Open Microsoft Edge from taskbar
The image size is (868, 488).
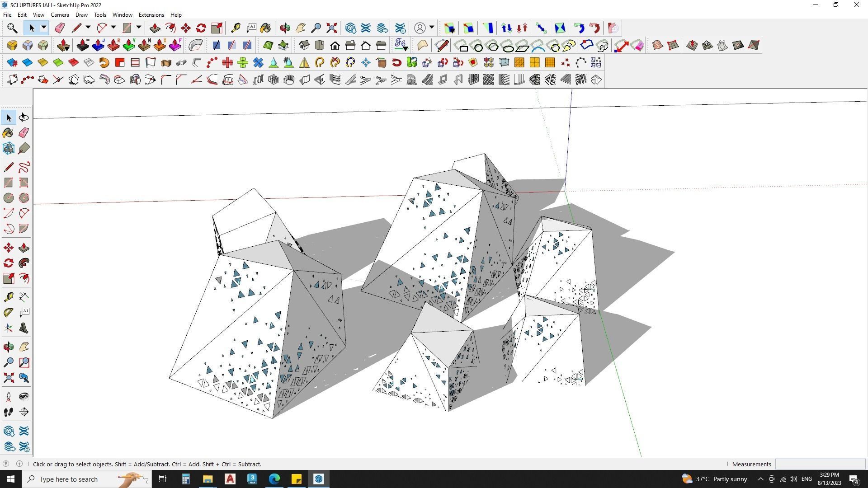pos(274,479)
